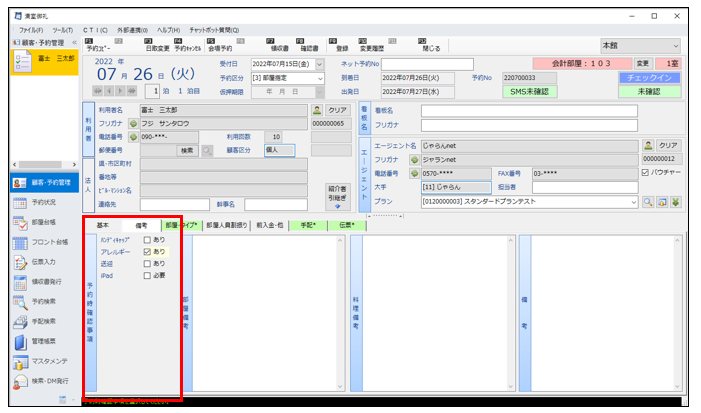Click the チェックイン button
701x413 pixels.
point(649,77)
